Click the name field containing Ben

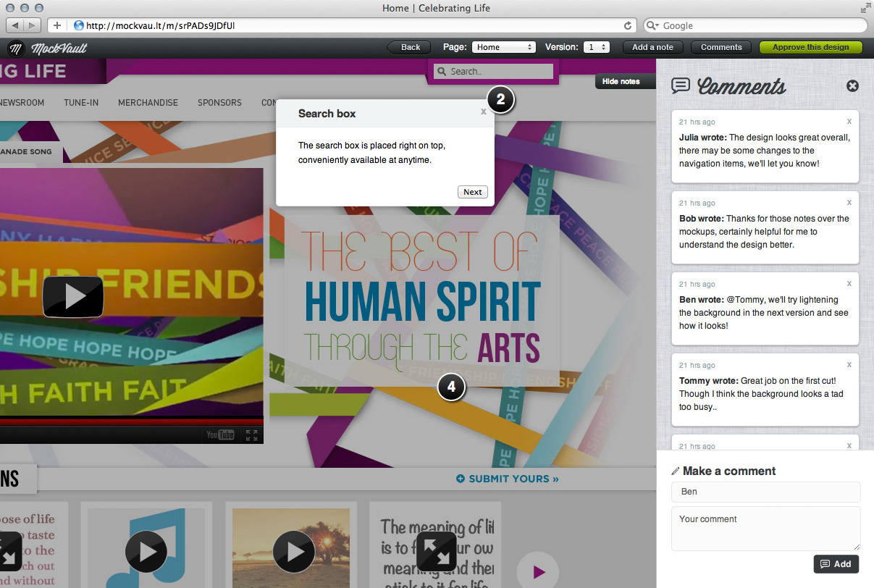pos(765,492)
